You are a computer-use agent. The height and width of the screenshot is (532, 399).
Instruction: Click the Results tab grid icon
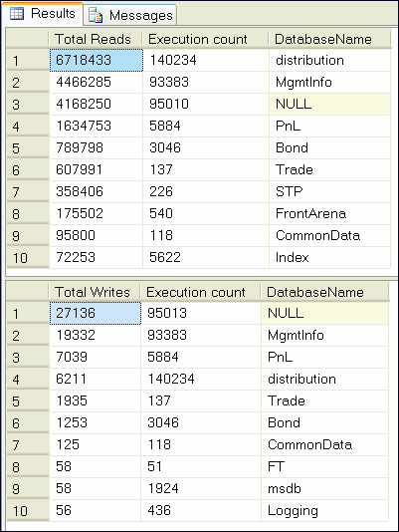click(17, 14)
